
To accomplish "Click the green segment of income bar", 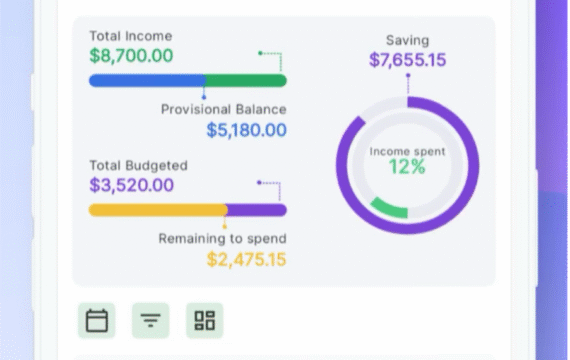I will 246,80.
